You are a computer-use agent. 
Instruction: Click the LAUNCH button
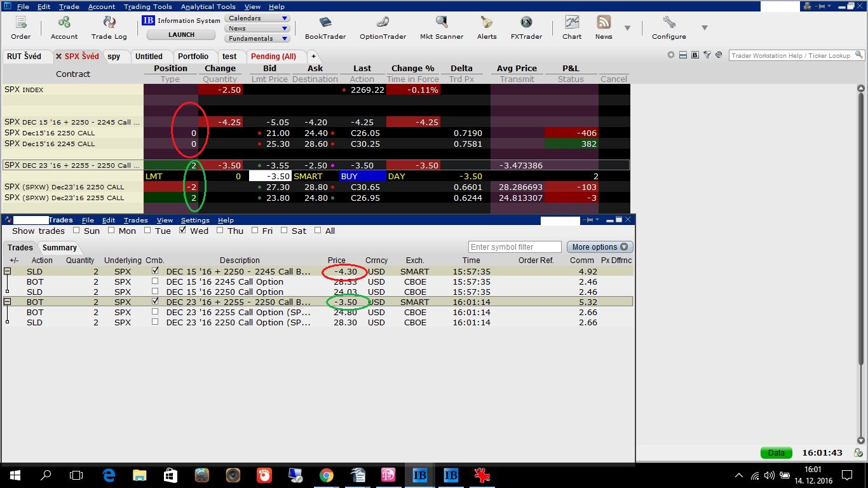click(181, 35)
